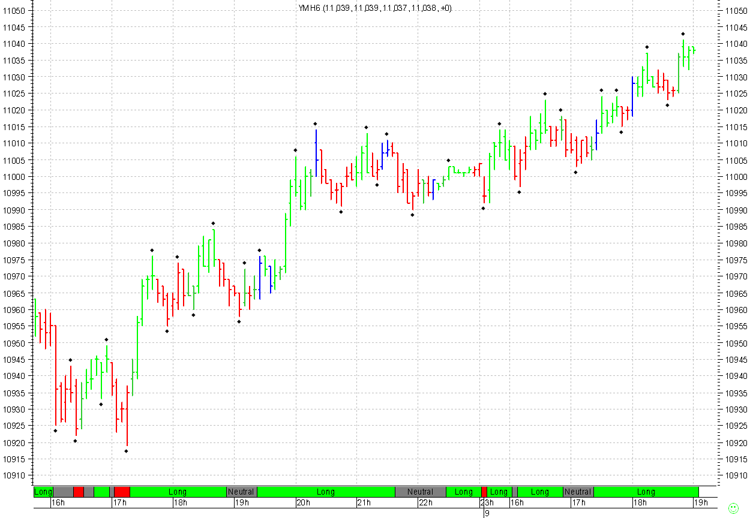The width and height of the screenshot is (750, 518).
Task: Select the YM H6 chart title text
Action: tap(375, 8)
